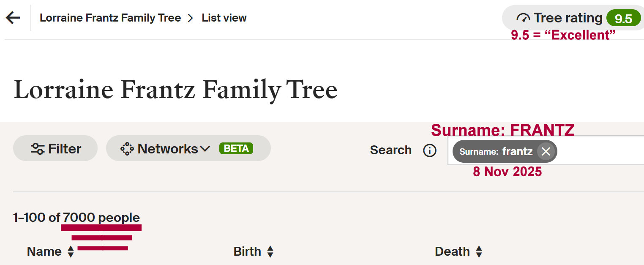Click the Filter sliders icon
The image size is (644, 265).
point(38,149)
